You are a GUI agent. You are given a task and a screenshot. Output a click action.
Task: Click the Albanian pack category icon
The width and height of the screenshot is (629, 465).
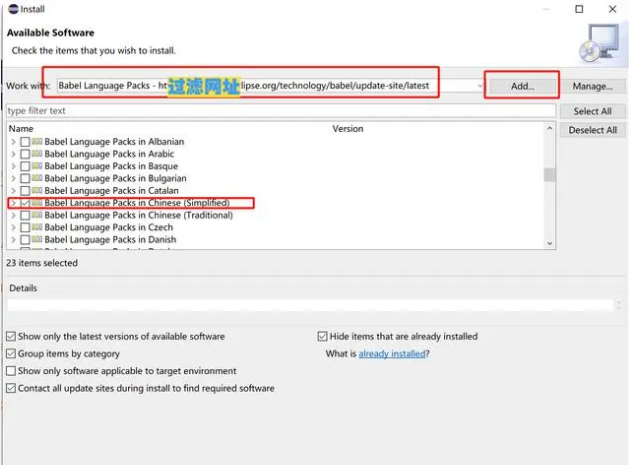(x=37, y=141)
